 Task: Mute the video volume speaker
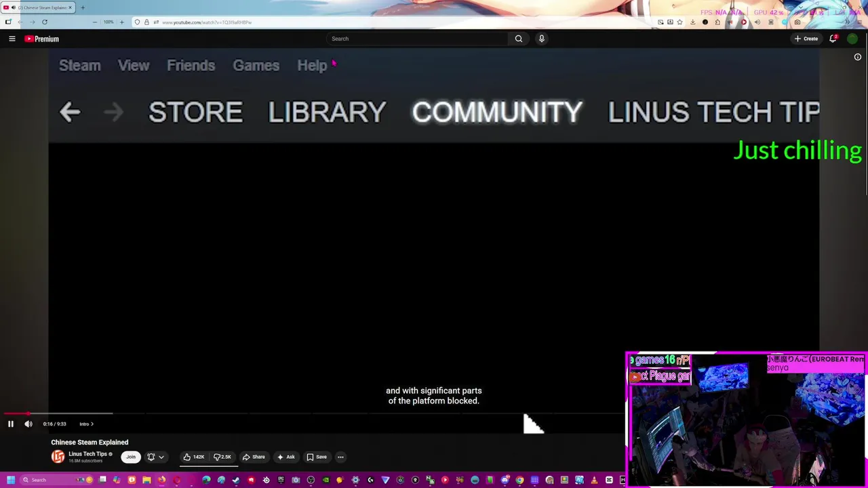coord(28,424)
